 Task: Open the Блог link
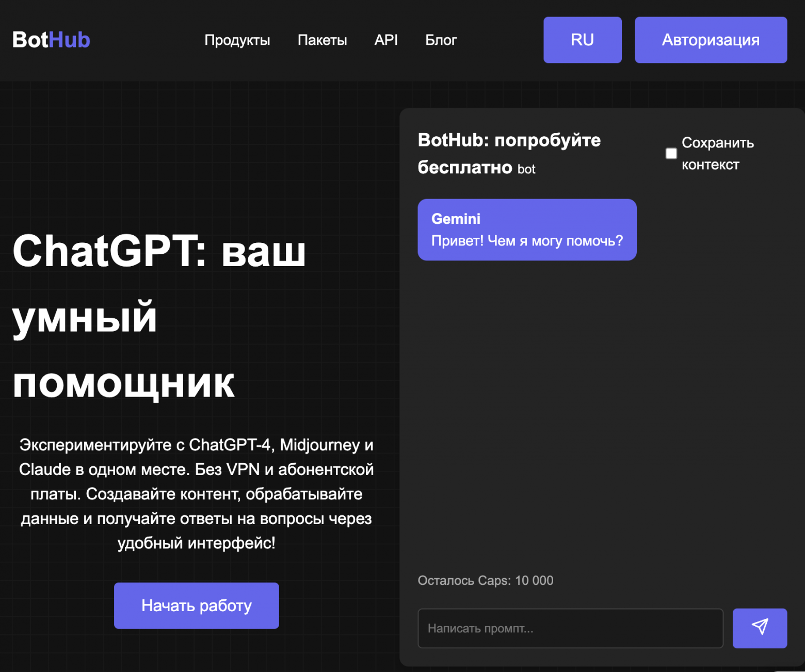(x=441, y=40)
